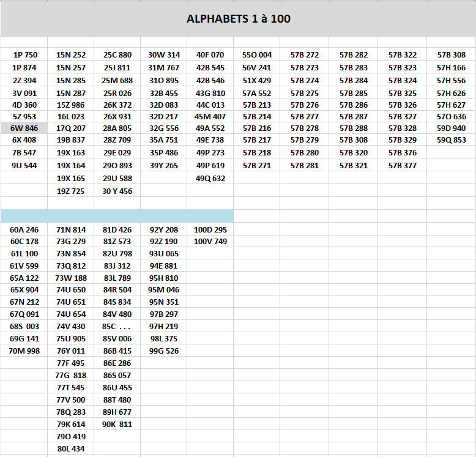
Task: Select the 100V 749 cell
Action: coord(210,242)
